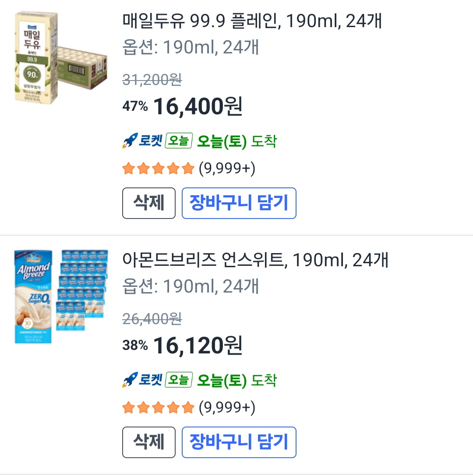Tap the green 오늘 badge under 매일두유
The image size is (473, 476).
click(x=179, y=141)
